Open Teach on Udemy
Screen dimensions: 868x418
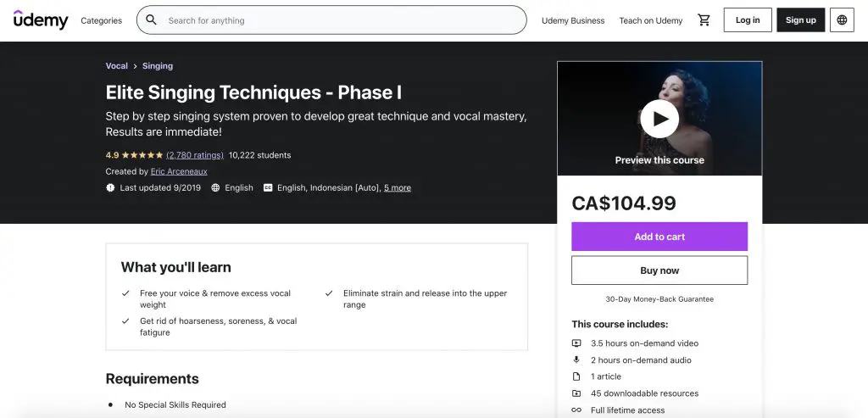click(x=650, y=20)
